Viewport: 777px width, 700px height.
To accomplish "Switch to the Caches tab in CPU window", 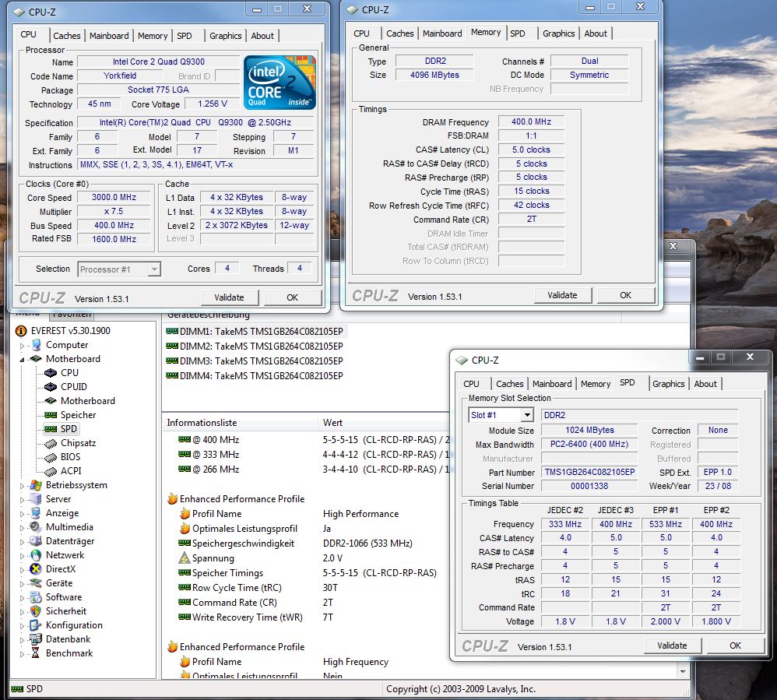I will (x=66, y=36).
